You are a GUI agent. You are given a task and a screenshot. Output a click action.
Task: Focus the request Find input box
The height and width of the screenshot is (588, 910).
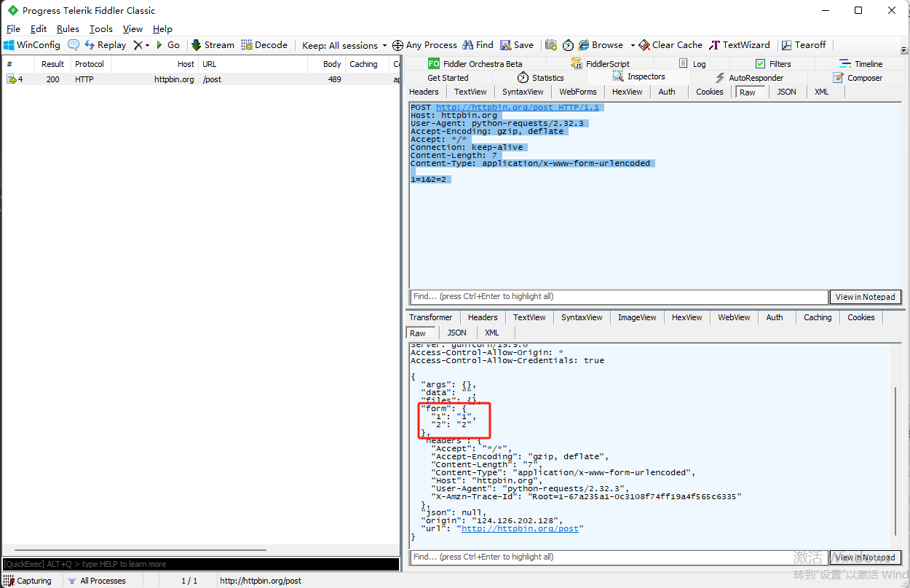pyautogui.click(x=620, y=297)
